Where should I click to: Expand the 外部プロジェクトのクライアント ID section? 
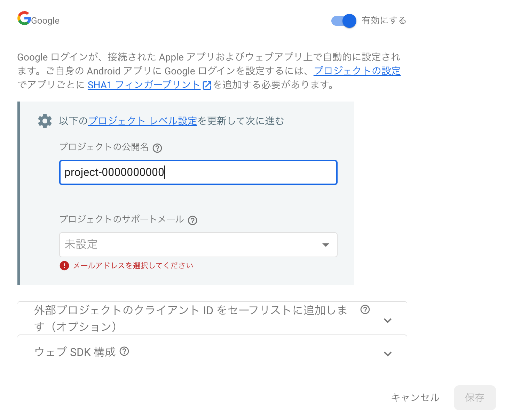(x=388, y=320)
